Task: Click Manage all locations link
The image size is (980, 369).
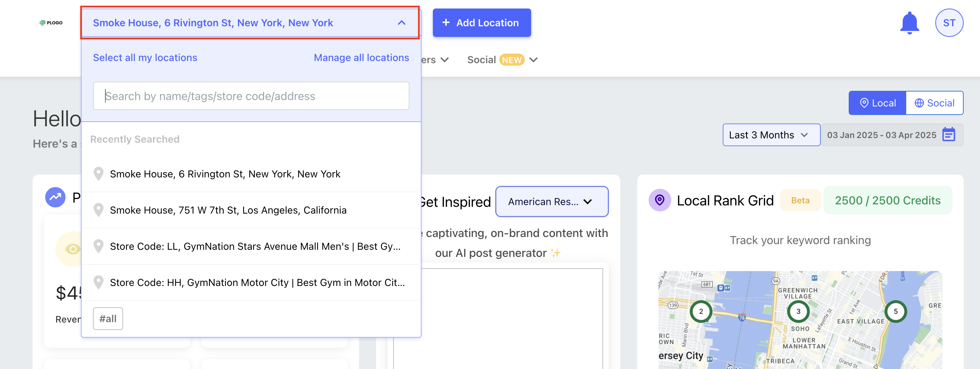Action: coord(361,57)
